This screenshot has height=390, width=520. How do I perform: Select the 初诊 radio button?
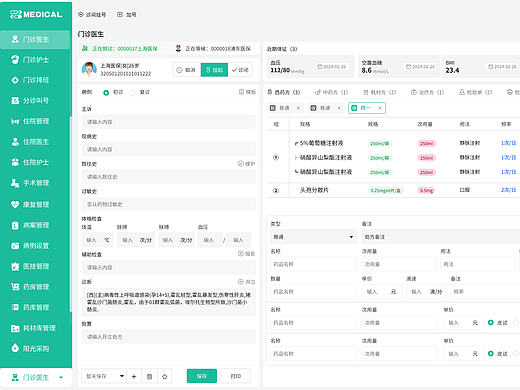[106, 93]
